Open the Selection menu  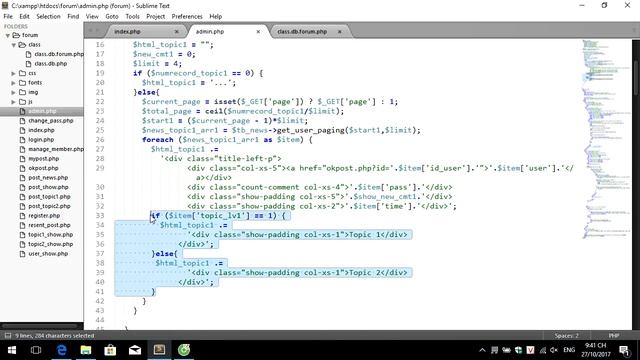coord(48,16)
